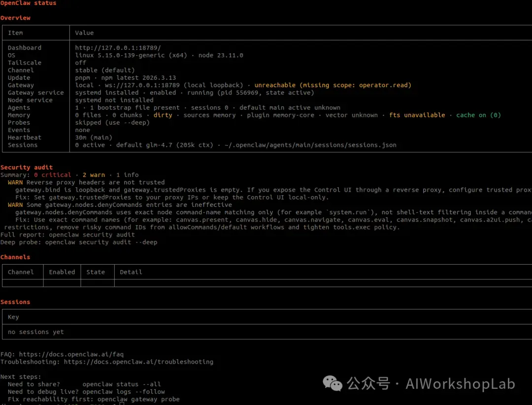Click 'systemd not installed' value
532x405 pixels.
click(x=114, y=100)
